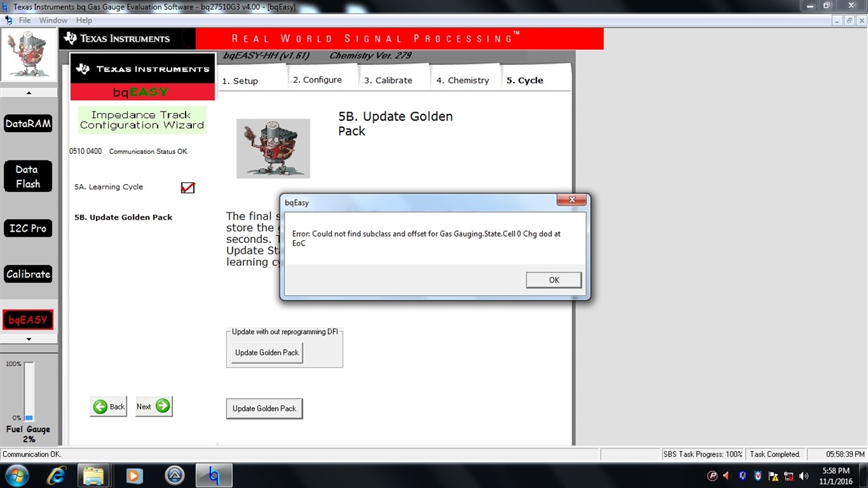Toggle the 5A. Learning Cycle checkbox
This screenshot has height=488, width=868.
pos(188,187)
